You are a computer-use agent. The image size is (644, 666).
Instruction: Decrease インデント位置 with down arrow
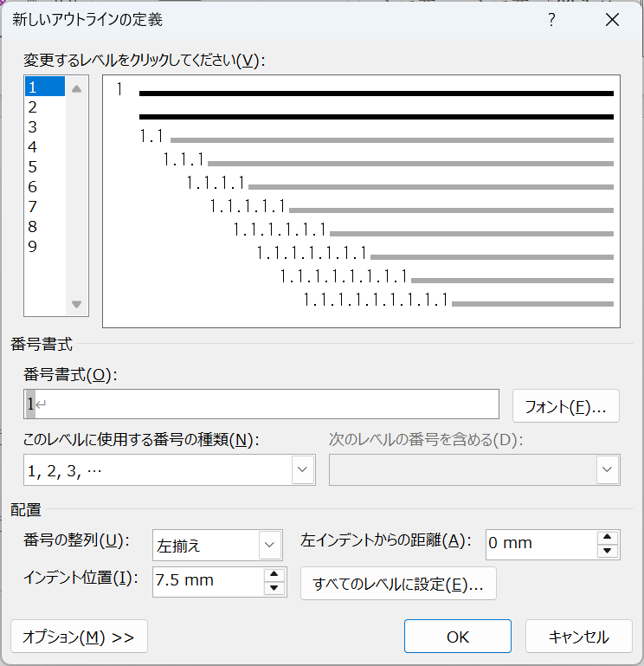point(274,588)
